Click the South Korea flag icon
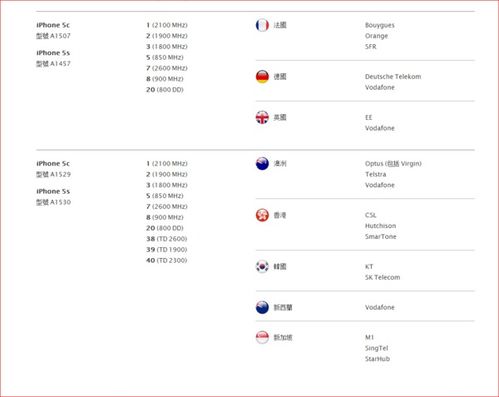499x397 pixels. 262,266
